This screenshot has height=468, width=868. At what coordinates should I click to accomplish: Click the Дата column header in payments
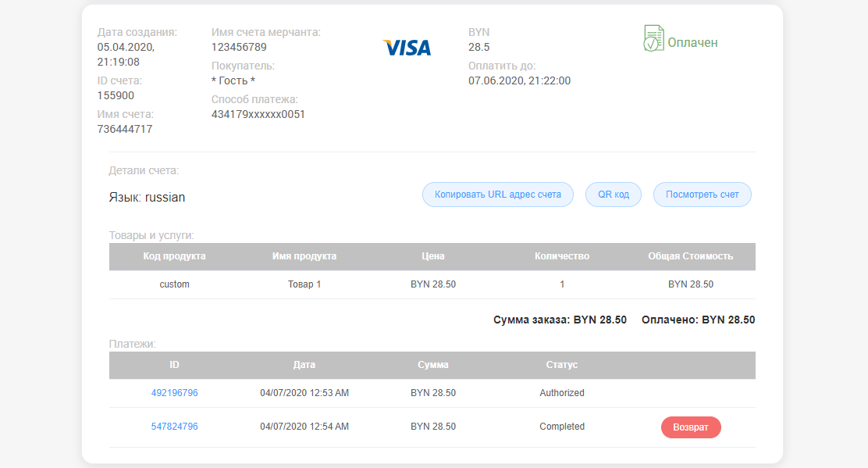304,365
